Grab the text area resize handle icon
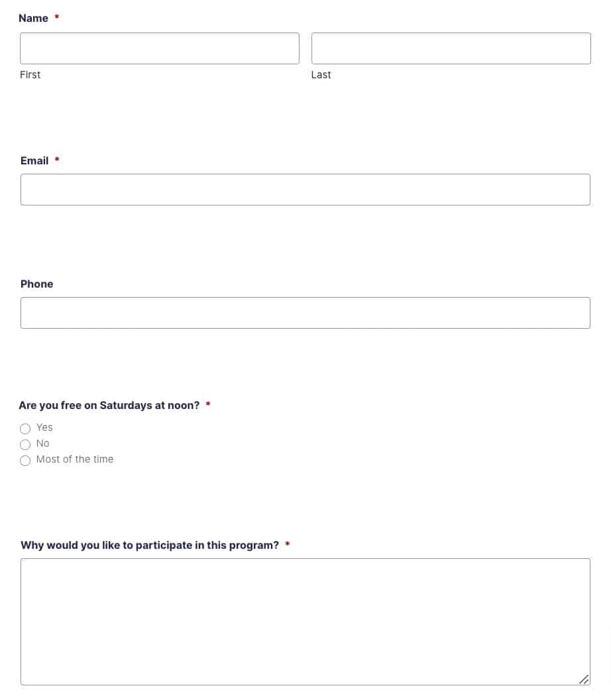The height and width of the screenshot is (700, 611). tap(584, 679)
